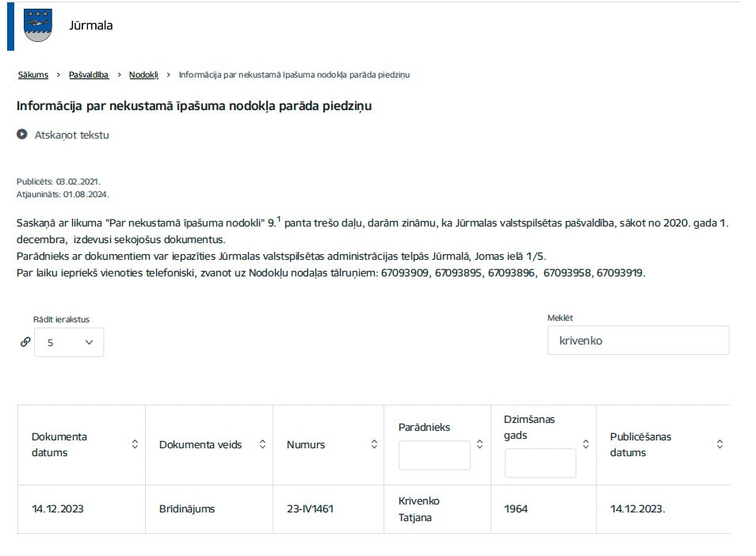Sort the Numurs column
The width and height of the screenshot is (756, 556).
(373, 444)
